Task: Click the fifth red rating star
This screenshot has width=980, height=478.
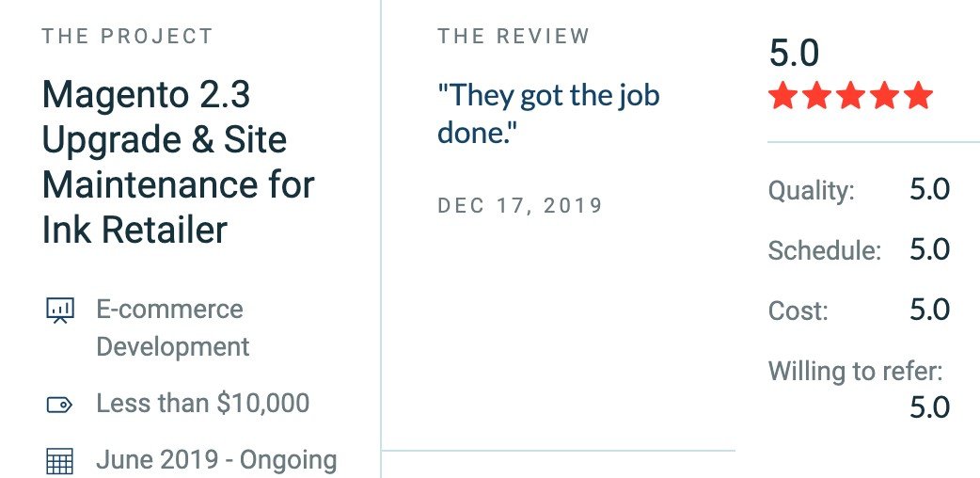Action: 919,97
